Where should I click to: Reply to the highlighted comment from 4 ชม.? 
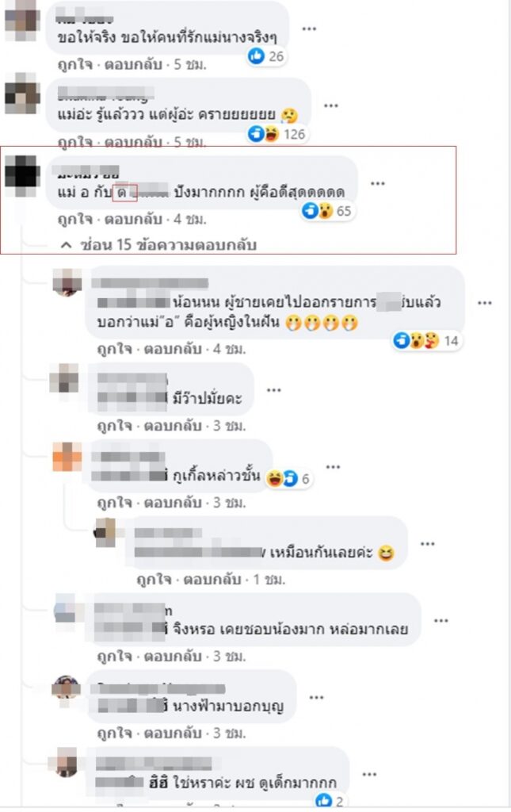133,220
